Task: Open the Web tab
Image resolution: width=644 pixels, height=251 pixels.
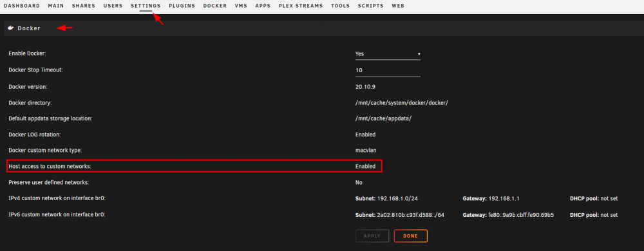Action: (x=398, y=6)
